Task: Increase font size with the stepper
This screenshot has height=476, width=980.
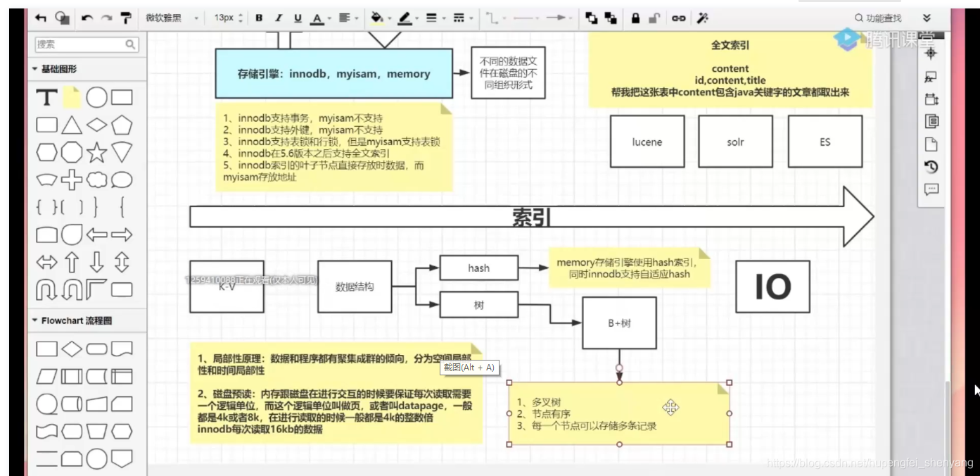Action: coord(242,14)
